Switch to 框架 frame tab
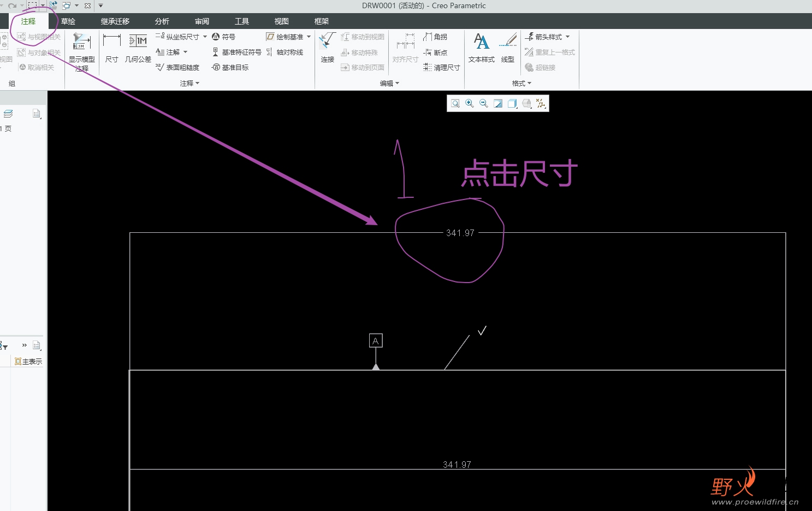Image resolution: width=812 pixels, height=511 pixels. pyautogui.click(x=322, y=21)
